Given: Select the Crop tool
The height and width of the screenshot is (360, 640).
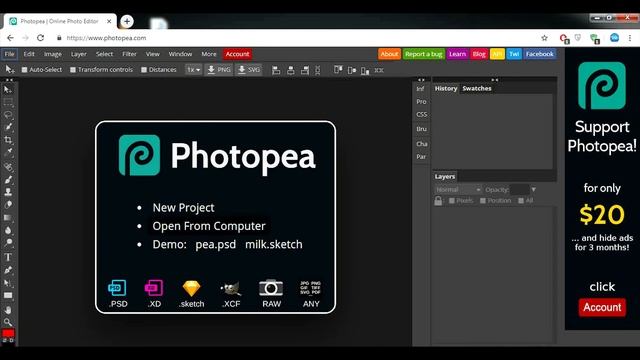Looking at the screenshot, I should [8, 140].
